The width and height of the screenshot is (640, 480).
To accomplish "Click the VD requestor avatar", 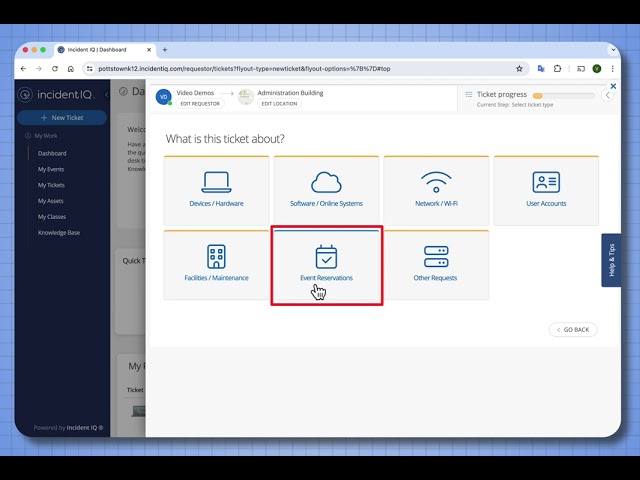I will (x=164, y=97).
